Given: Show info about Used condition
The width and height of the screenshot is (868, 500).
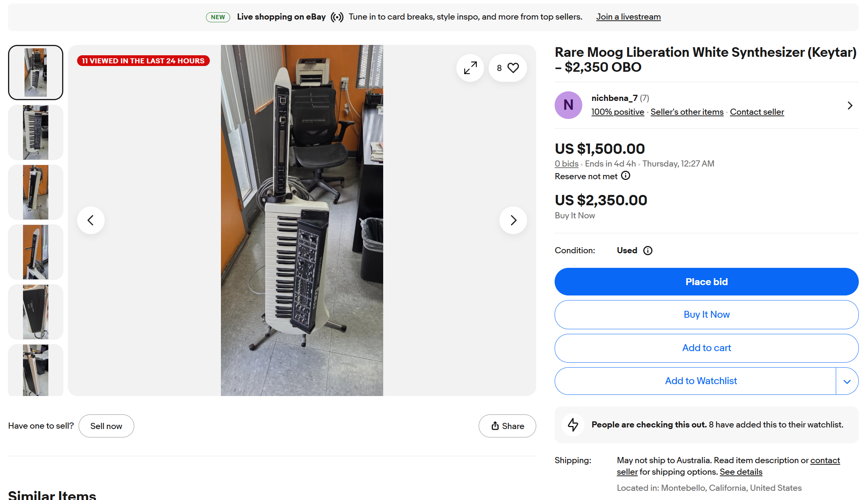Looking at the screenshot, I should click(x=648, y=251).
